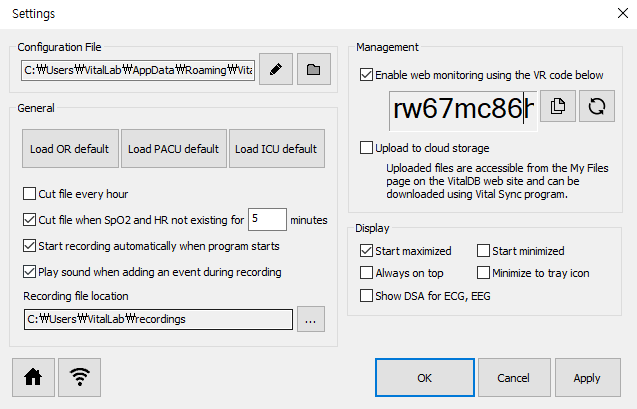637x409 pixels.
Task: Click the Apply button
Action: click(587, 378)
